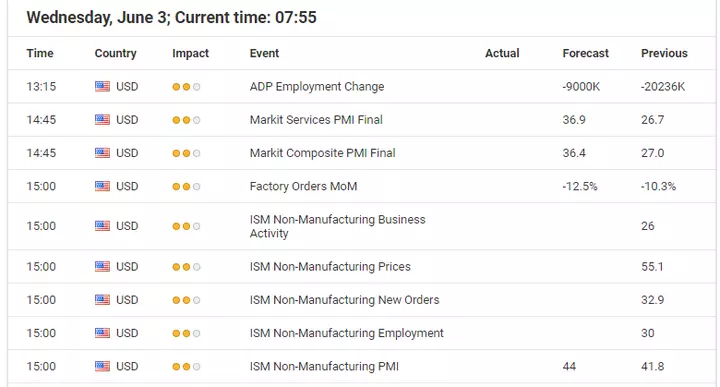Click the US flag in ADP Employment row
Screen dimensions: 720x387
point(102,86)
